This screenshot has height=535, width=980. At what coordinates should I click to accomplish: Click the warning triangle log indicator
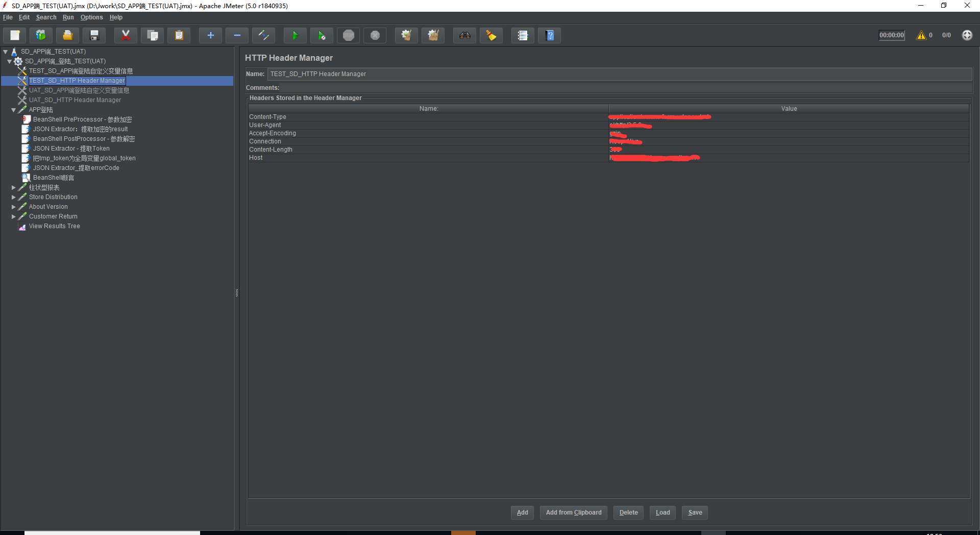point(921,35)
